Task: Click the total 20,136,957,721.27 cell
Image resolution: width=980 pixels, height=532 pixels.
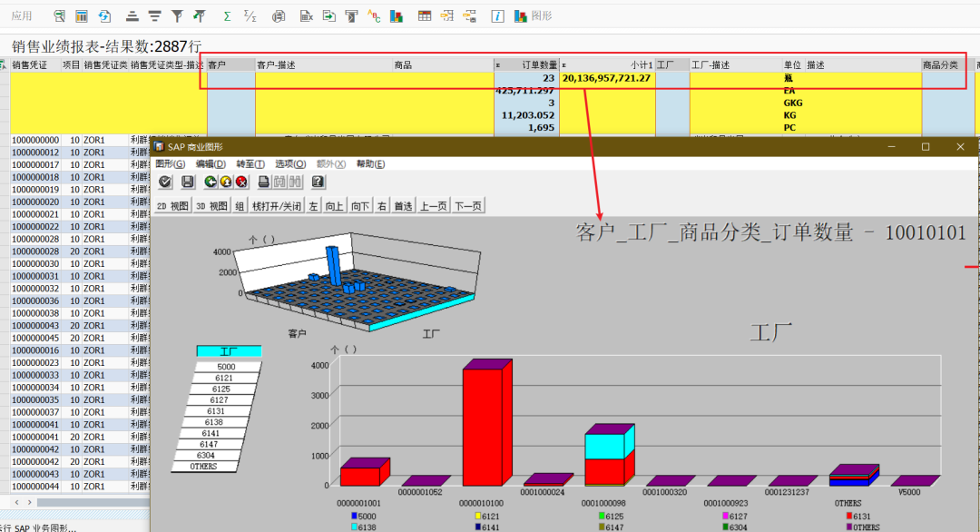Action: click(x=607, y=78)
